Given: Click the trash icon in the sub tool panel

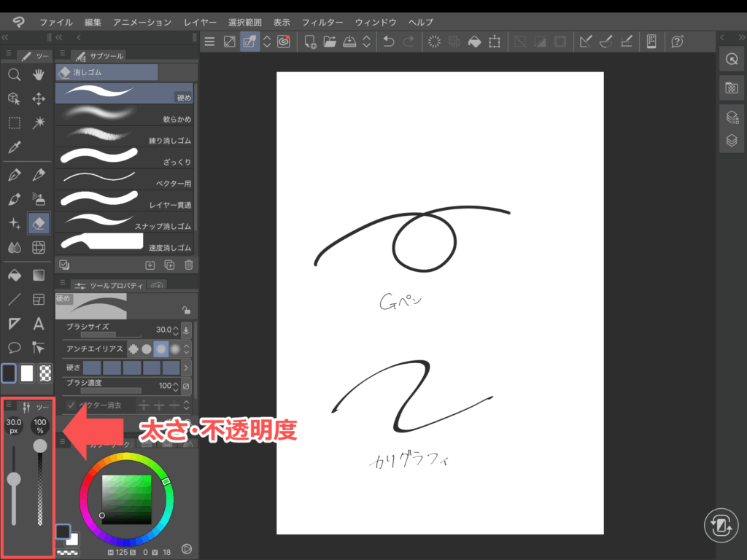Looking at the screenshot, I should coord(189,265).
